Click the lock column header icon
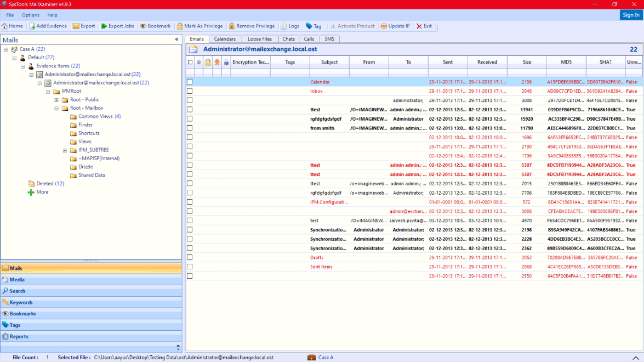Viewport: 644px width, 362px height. coord(208,62)
